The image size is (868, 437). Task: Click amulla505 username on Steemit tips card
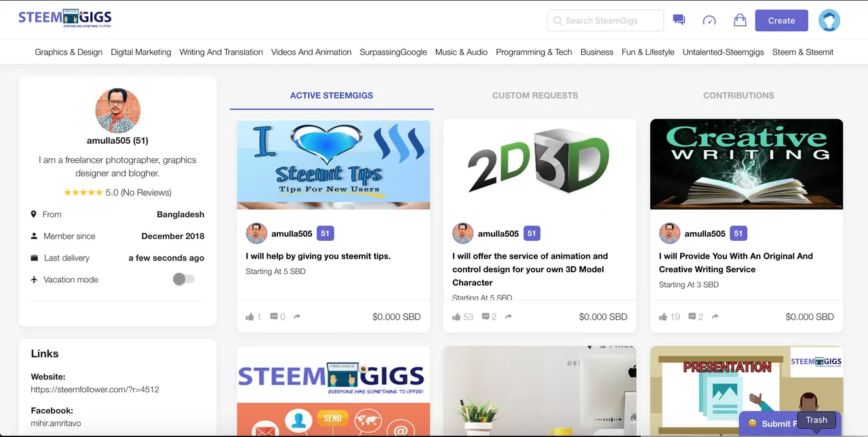292,233
